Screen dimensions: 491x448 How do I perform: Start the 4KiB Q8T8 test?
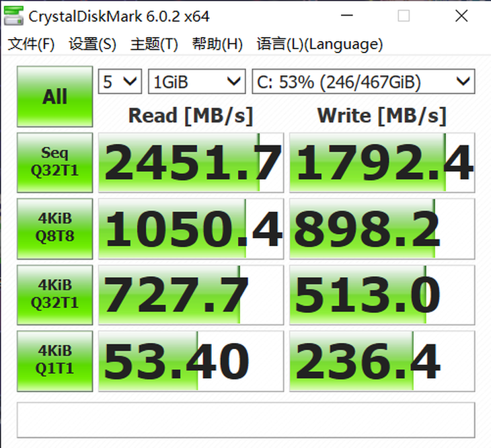54,229
